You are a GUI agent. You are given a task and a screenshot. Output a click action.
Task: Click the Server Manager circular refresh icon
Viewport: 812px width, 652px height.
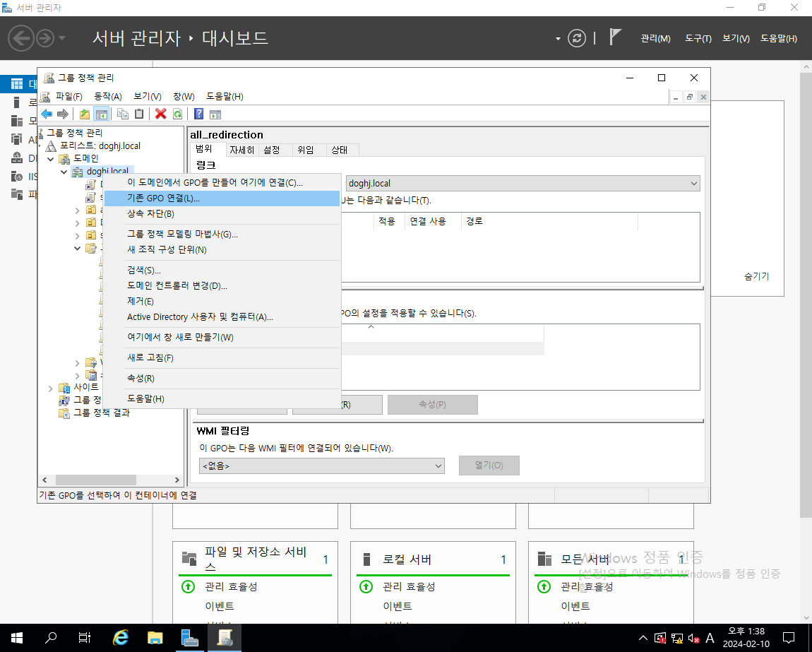577,38
